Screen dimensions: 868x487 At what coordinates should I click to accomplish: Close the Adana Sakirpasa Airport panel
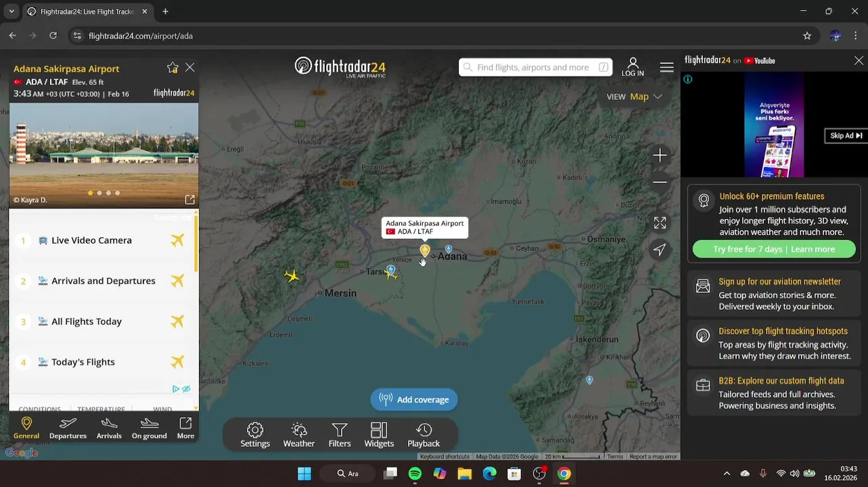click(190, 68)
